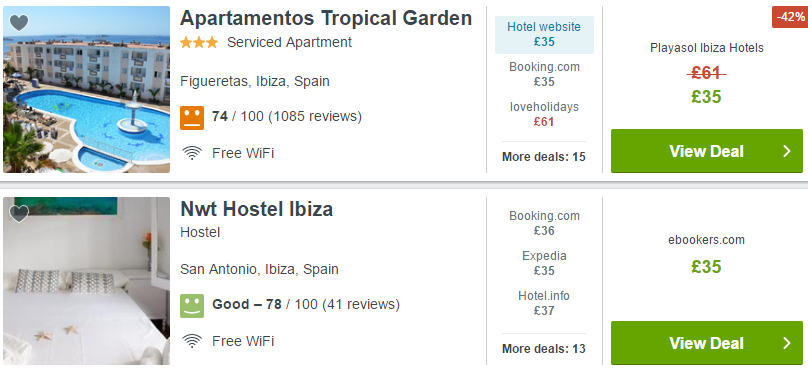Pick the Expedia £35 deal for Nwt Hostel
This screenshot has height=371, width=808.
click(x=544, y=263)
